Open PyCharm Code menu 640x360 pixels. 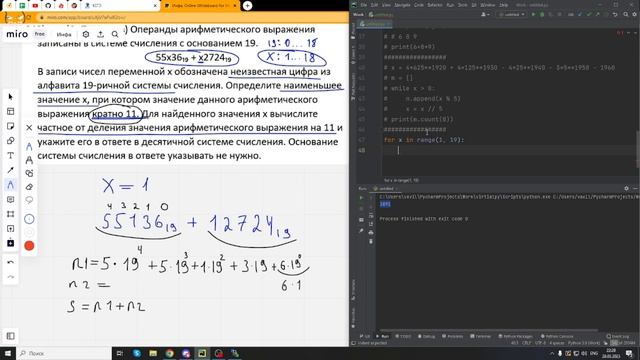point(419,5)
